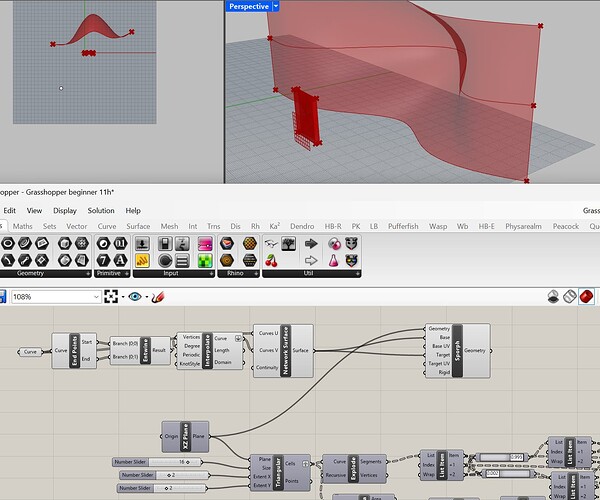600x500 pixels.
Task: Select the Curve parameter node on canvas
Action: point(30,352)
